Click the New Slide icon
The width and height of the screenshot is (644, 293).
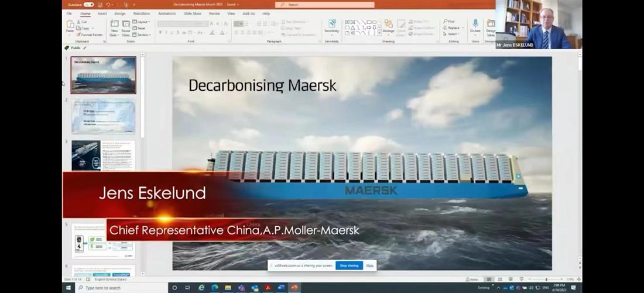tap(114, 27)
